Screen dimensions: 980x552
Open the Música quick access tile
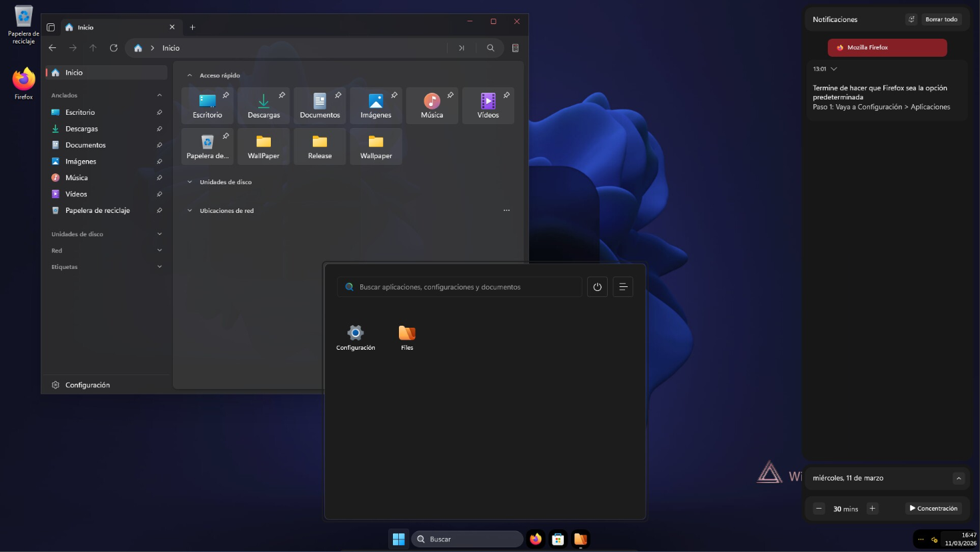(x=432, y=105)
